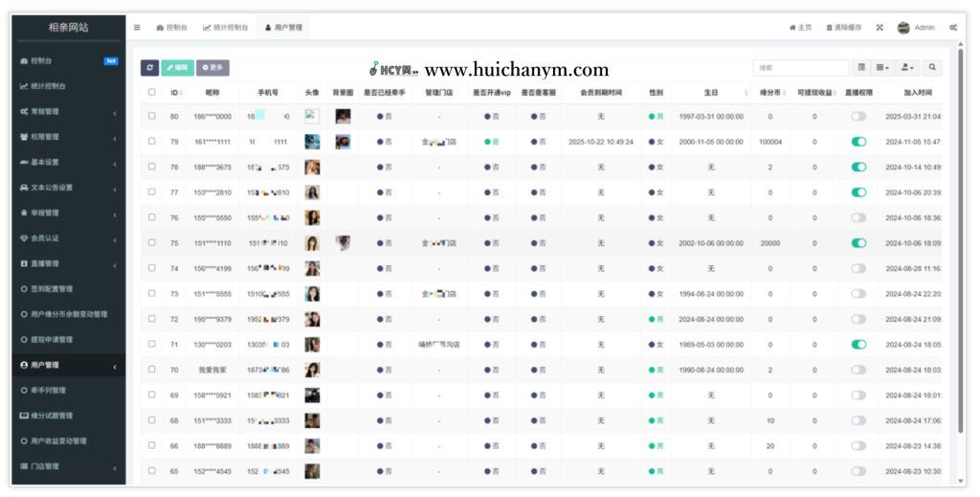Turn off 直播权限 toggle for user 78
Viewport: 980px width, 497px height.
point(858,167)
